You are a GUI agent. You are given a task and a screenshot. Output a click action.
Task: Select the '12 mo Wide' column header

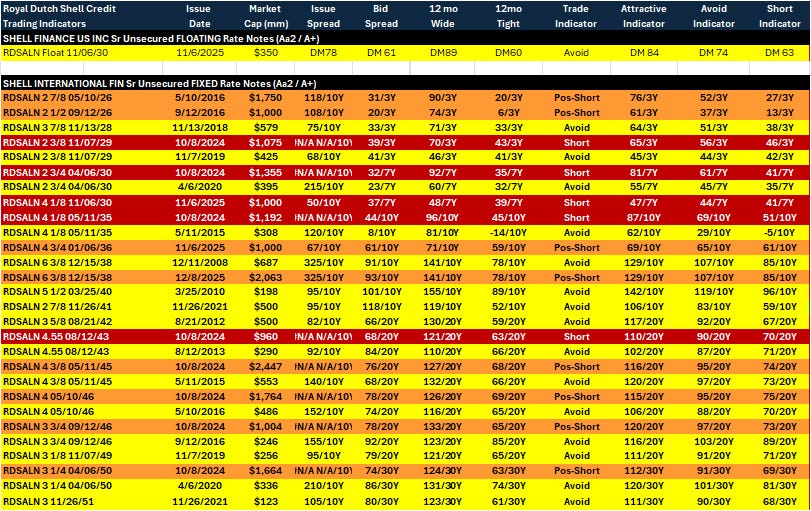[442, 16]
